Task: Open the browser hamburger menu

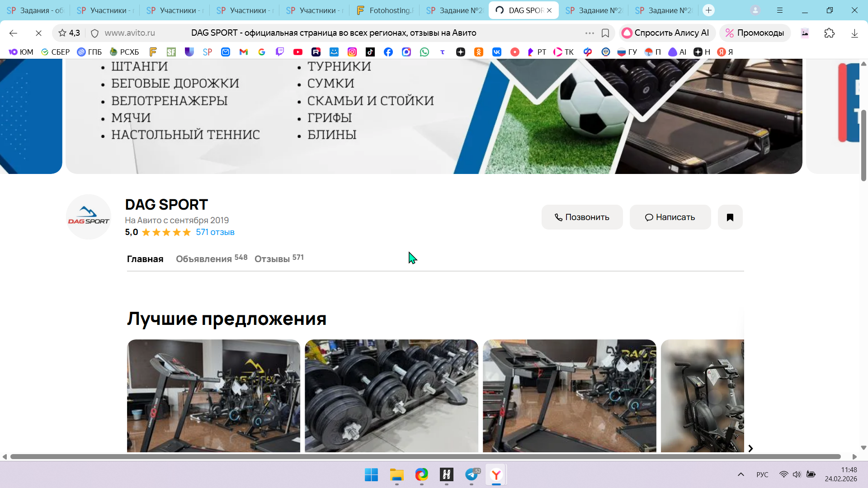Action: [x=780, y=10]
